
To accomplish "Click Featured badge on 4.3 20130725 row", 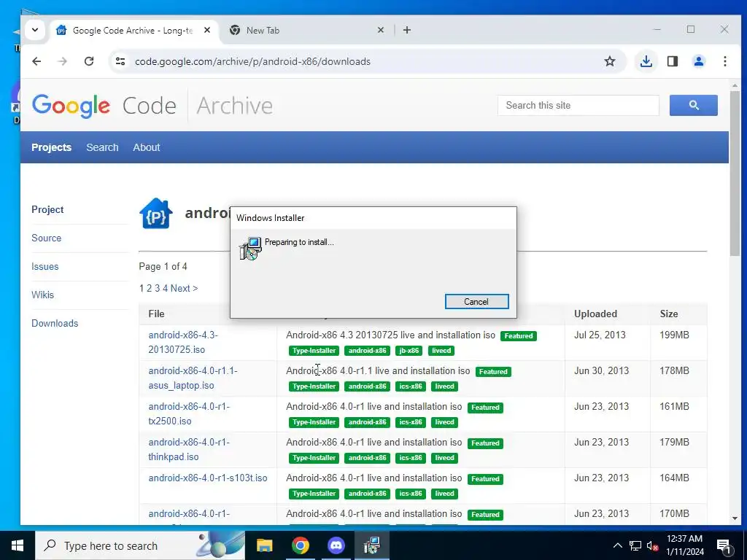I will [519, 335].
